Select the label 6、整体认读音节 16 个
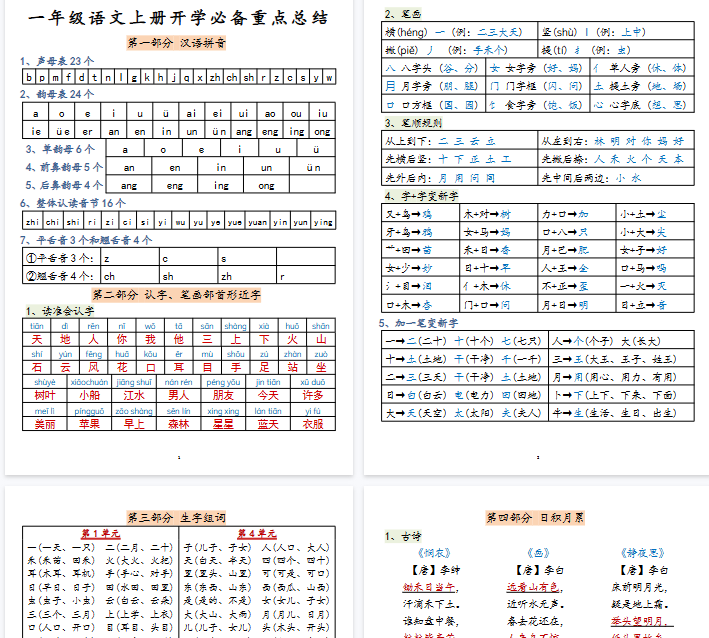709x638 pixels. click(x=73, y=203)
